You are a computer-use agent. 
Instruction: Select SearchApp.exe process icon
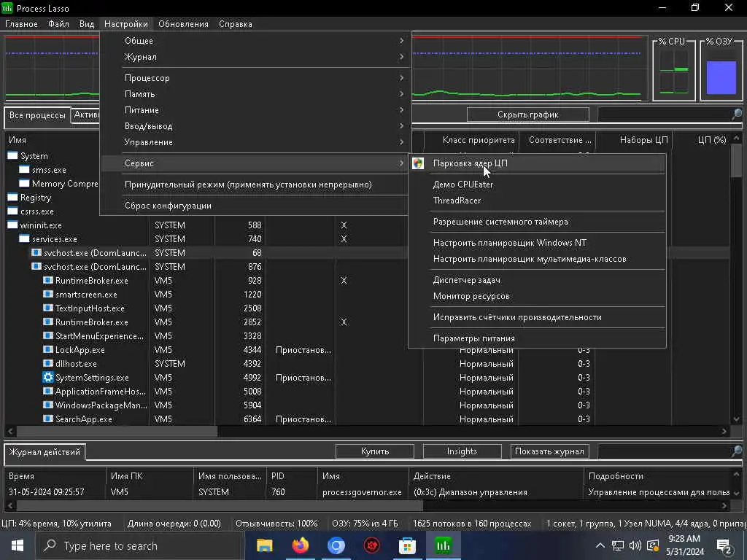[x=47, y=419]
